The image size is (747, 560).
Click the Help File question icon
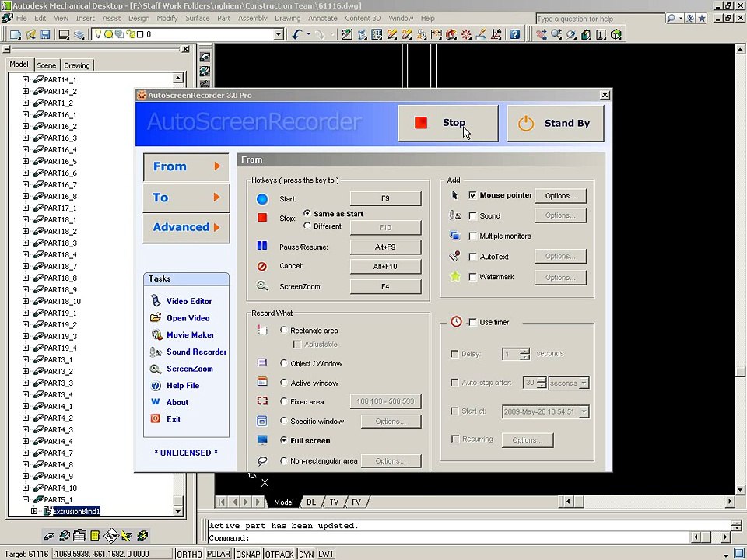point(156,386)
